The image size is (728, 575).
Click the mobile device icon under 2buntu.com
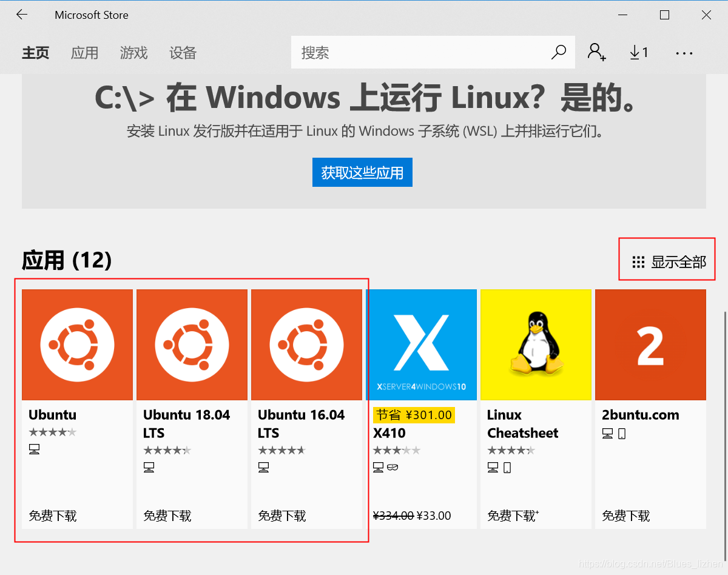(622, 434)
